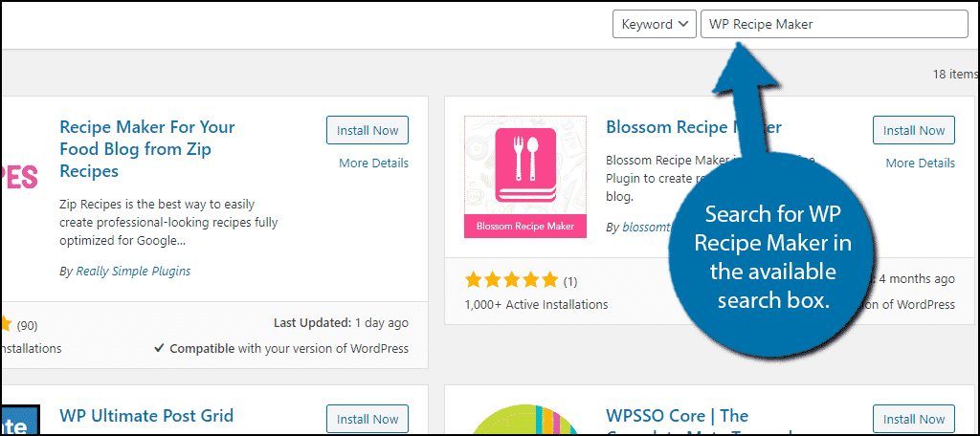Click 'Compatible with your version of WordPress' text
980x436 pixels.
282,349
